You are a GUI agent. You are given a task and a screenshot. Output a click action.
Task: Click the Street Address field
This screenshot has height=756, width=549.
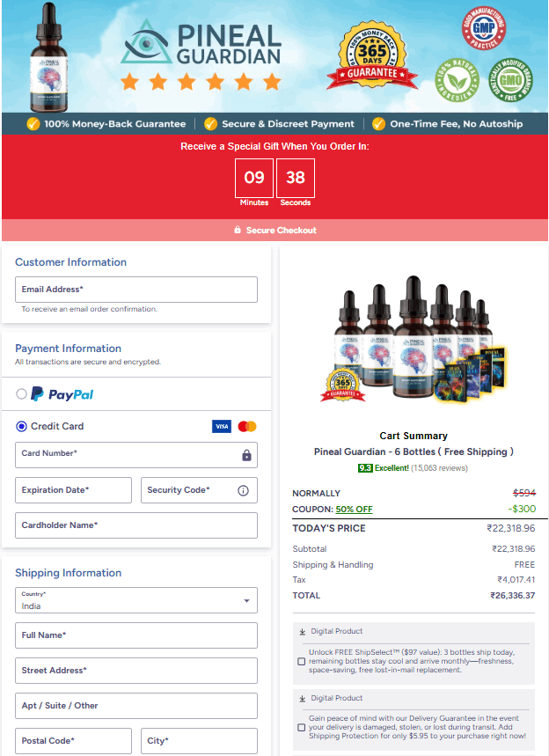pyautogui.click(x=136, y=671)
